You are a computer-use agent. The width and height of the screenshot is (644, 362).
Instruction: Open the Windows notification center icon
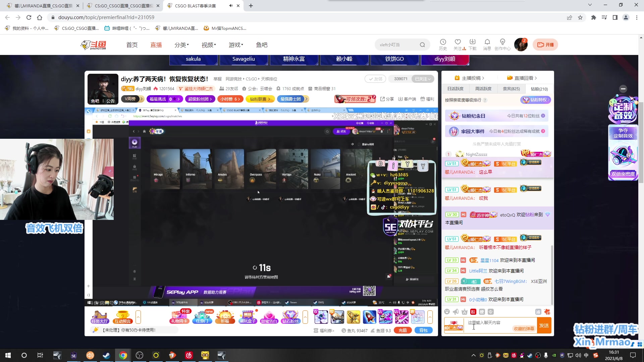[633, 355]
